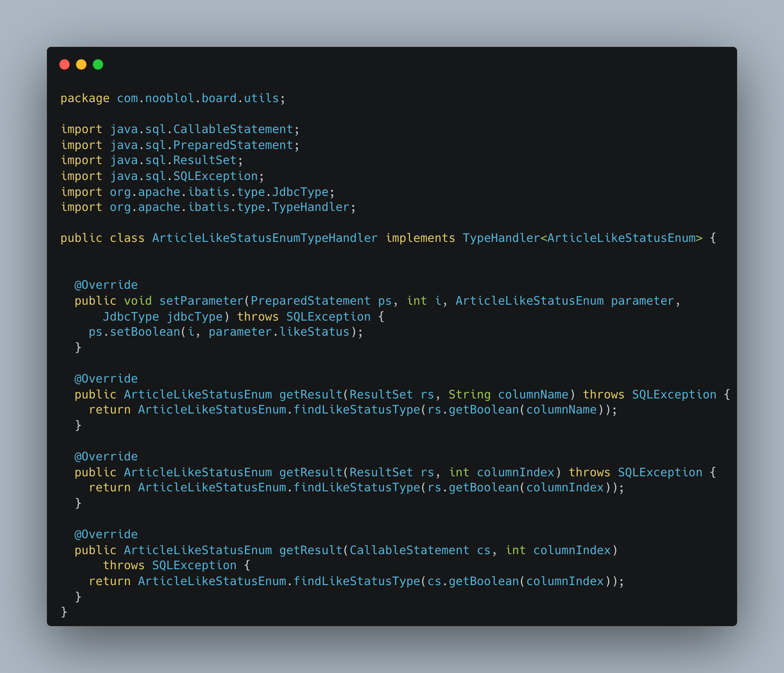Click the implements keyword
The width and height of the screenshot is (784, 673).
pyautogui.click(x=420, y=238)
